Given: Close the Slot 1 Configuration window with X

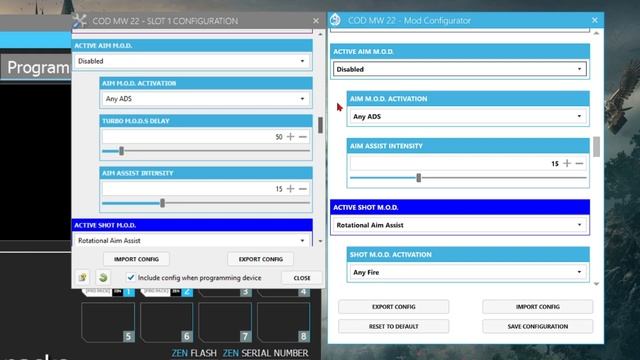Looking at the screenshot, I should tap(316, 20).
